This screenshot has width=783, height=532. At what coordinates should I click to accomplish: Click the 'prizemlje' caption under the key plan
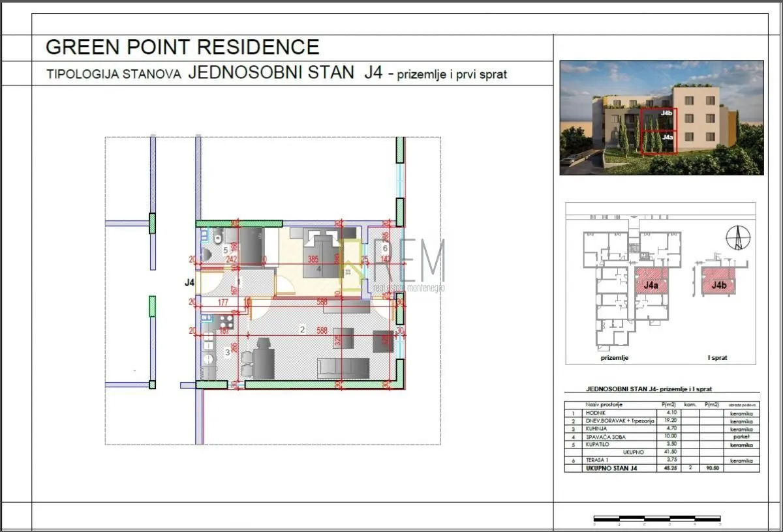(614, 358)
